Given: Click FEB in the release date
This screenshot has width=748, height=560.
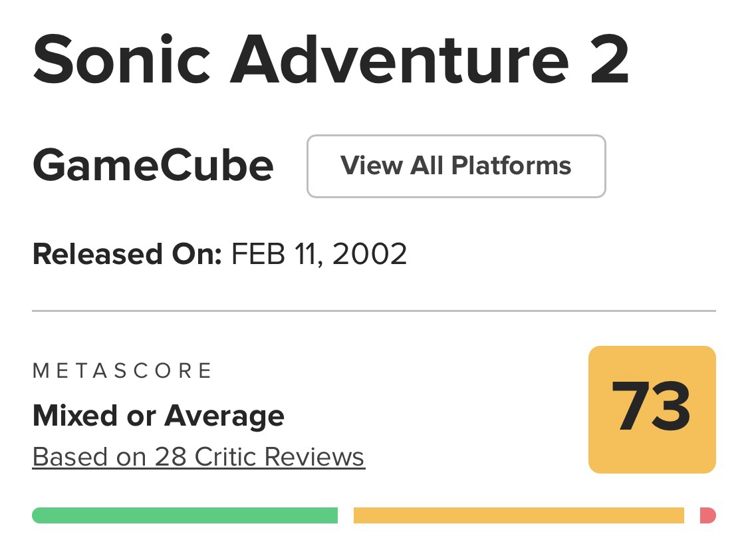Looking at the screenshot, I should tap(260, 254).
